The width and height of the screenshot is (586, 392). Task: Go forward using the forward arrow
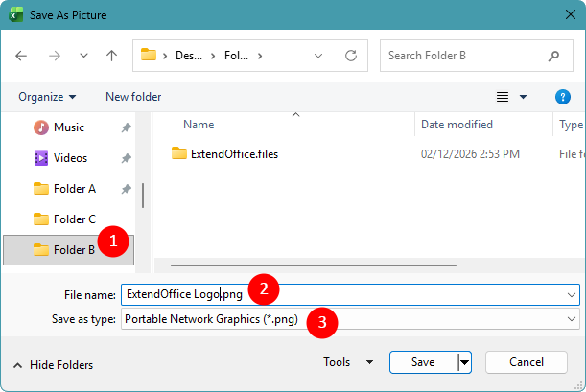[55, 56]
